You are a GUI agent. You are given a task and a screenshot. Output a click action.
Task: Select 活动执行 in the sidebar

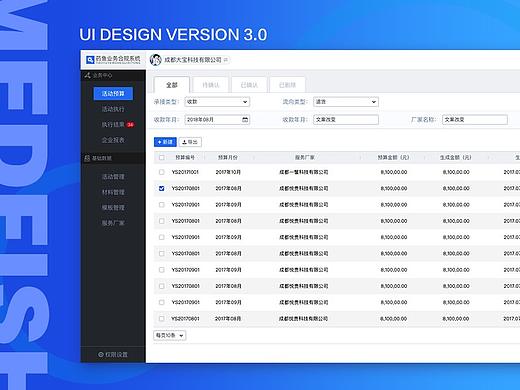click(113, 109)
